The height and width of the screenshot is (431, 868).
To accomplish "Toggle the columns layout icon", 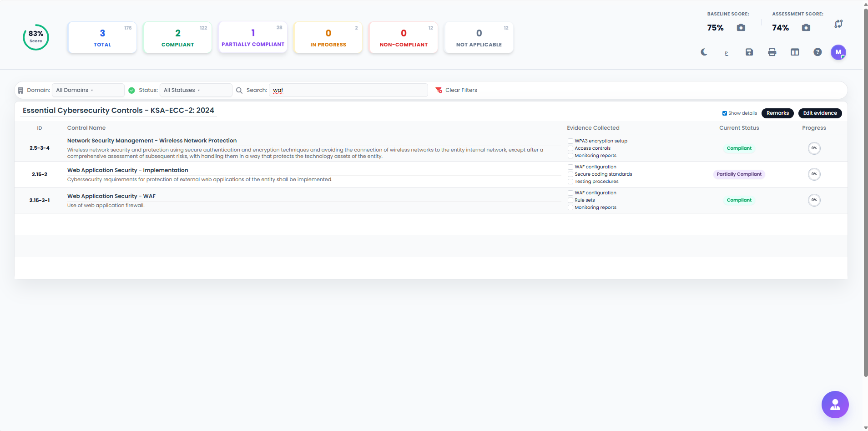I will pos(795,52).
